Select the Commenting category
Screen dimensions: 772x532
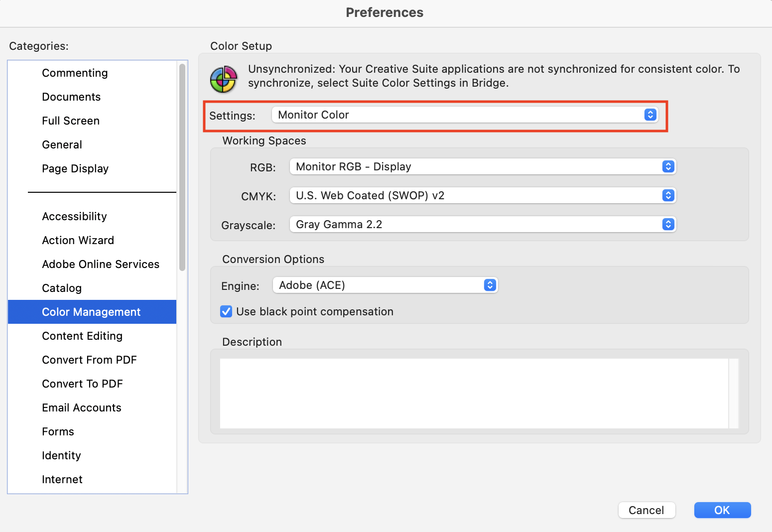pyautogui.click(x=75, y=73)
